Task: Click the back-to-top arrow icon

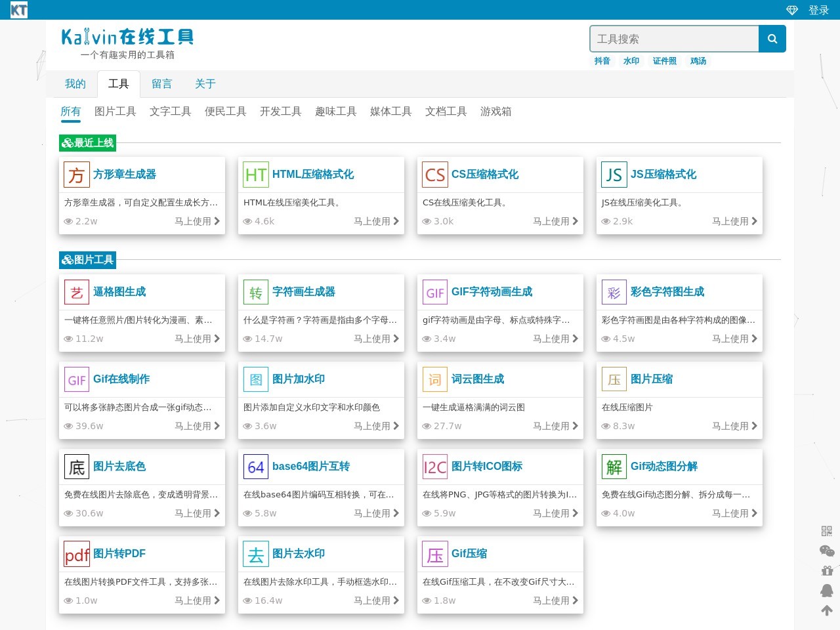Action: (x=827, y=610)
